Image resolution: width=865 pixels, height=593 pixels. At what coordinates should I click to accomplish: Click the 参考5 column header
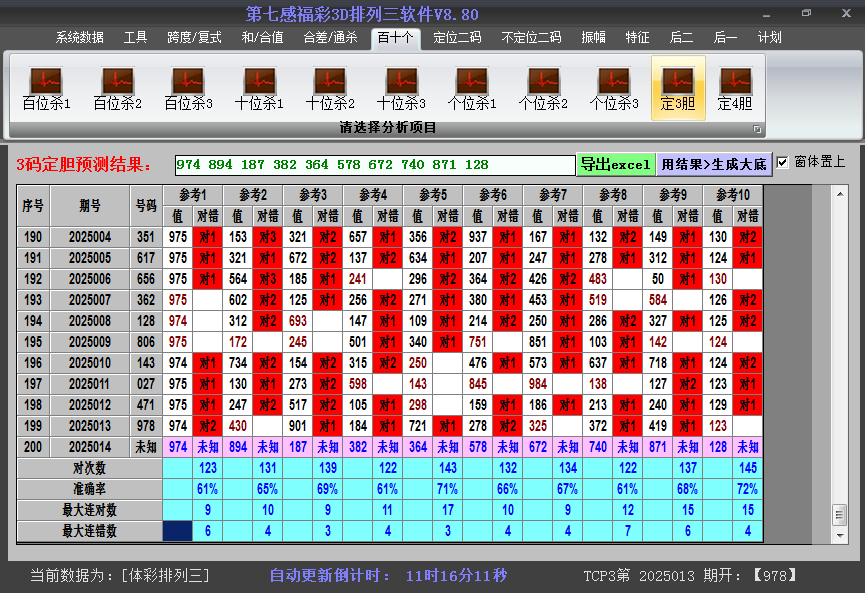click(x=433, y=195)
